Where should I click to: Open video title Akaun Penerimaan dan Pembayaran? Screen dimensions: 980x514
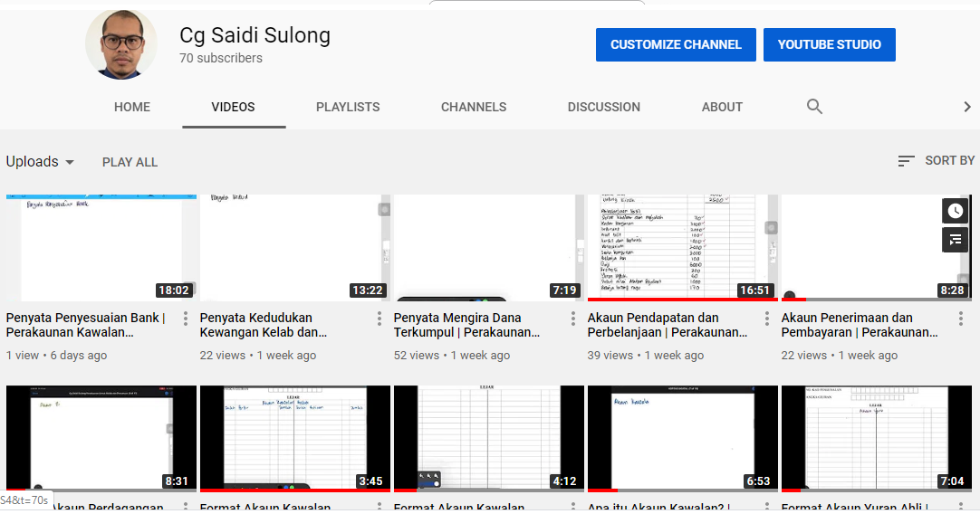[860, 325]
